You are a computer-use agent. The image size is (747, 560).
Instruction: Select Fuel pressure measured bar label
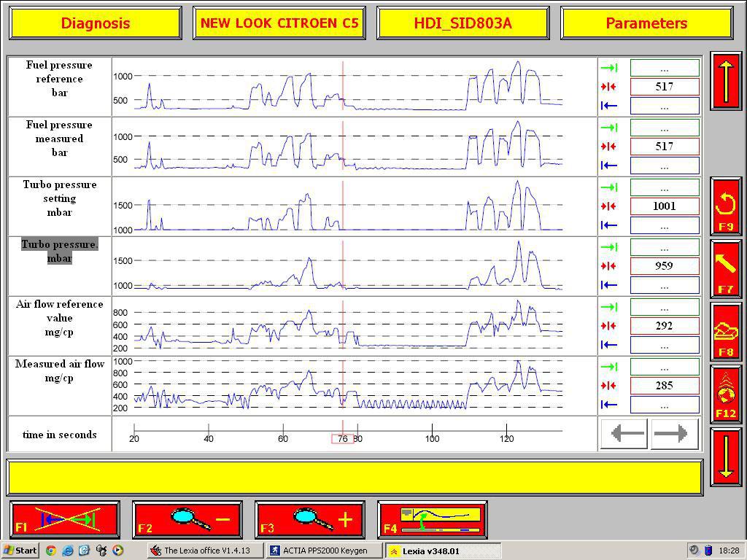click(x=60, y=139)
